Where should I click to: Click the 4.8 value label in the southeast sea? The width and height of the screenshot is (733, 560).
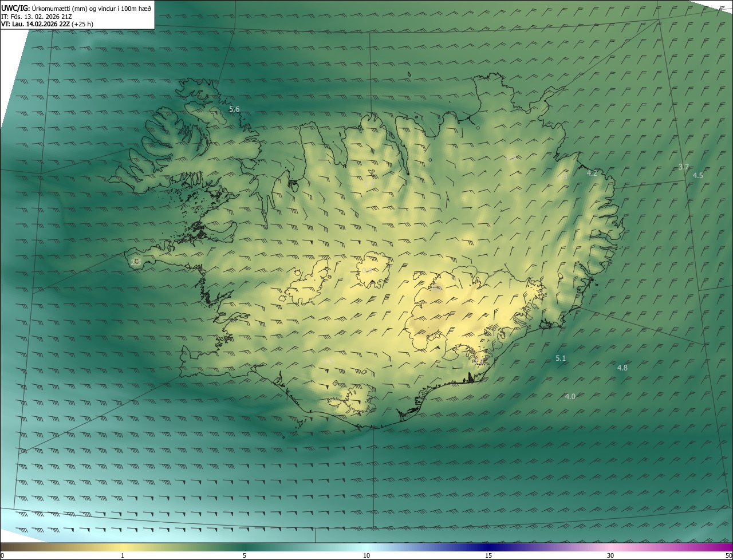622,368
